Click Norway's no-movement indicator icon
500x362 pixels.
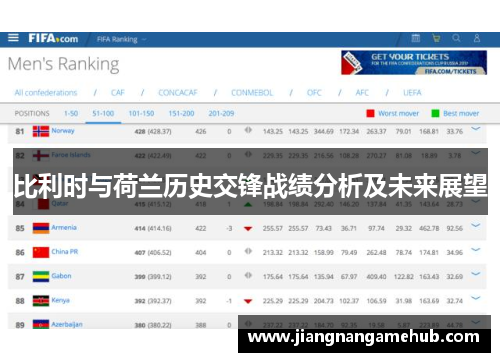248,130
